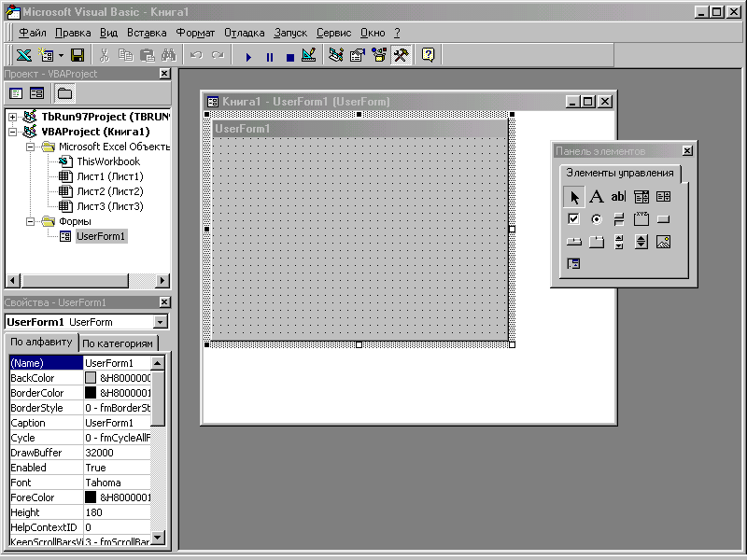The width and height of the screenshot is (747, 560).
Task: Run the macro with the play button
Action: click(x=248, y=57)
